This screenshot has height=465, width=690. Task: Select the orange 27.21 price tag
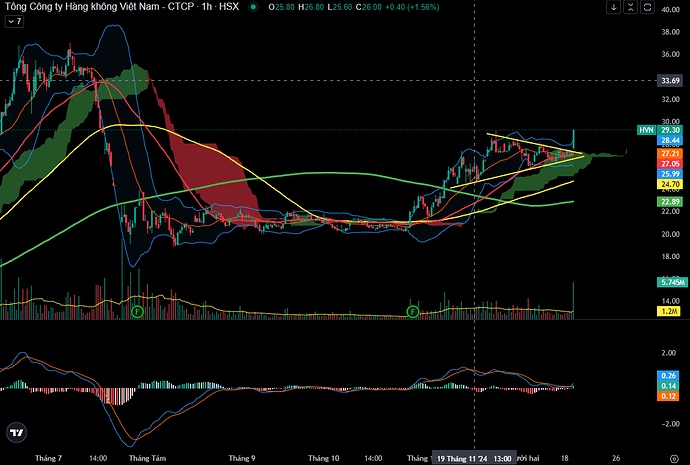pyautogui.click(x=670, y=153)
